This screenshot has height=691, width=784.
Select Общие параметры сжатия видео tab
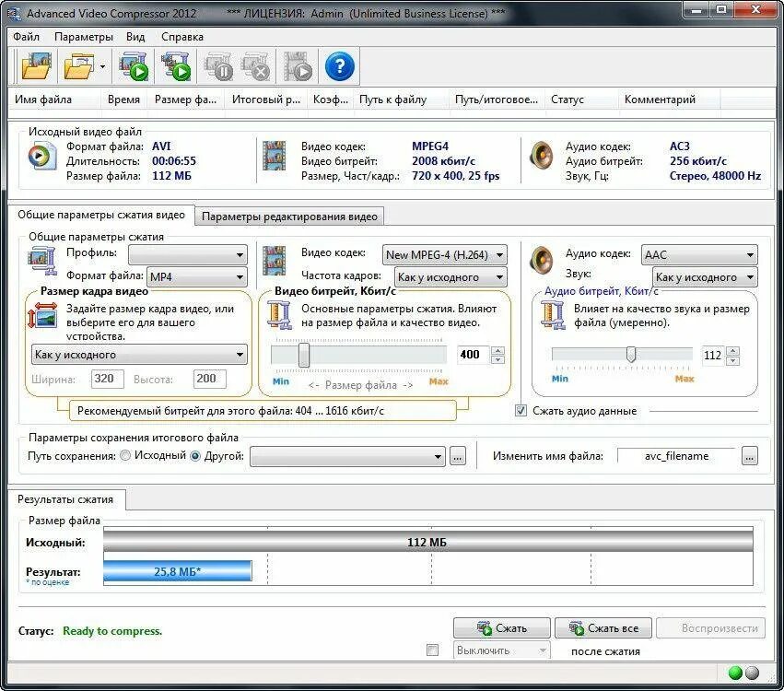coord(101,215)
